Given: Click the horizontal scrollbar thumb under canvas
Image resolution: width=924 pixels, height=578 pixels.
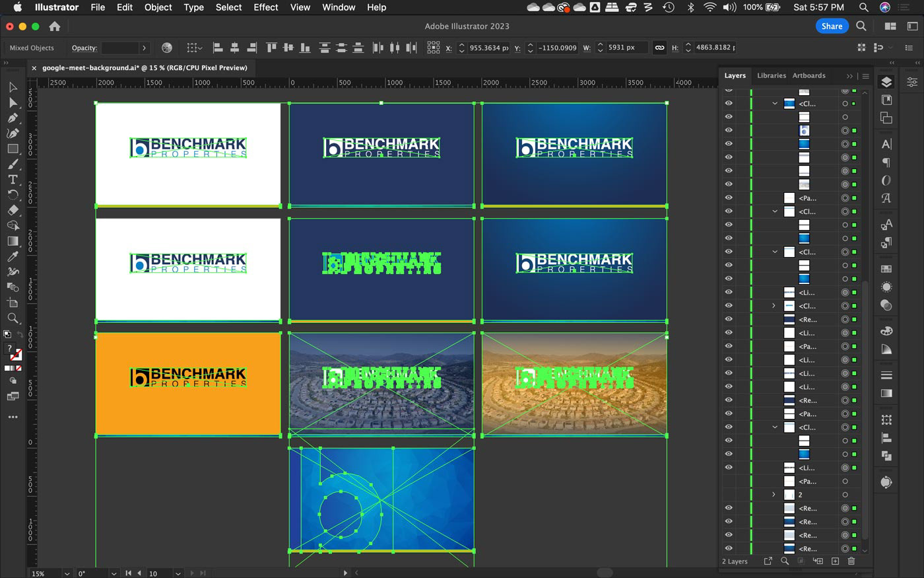Looking at the screenshot, I should (605, 573).
